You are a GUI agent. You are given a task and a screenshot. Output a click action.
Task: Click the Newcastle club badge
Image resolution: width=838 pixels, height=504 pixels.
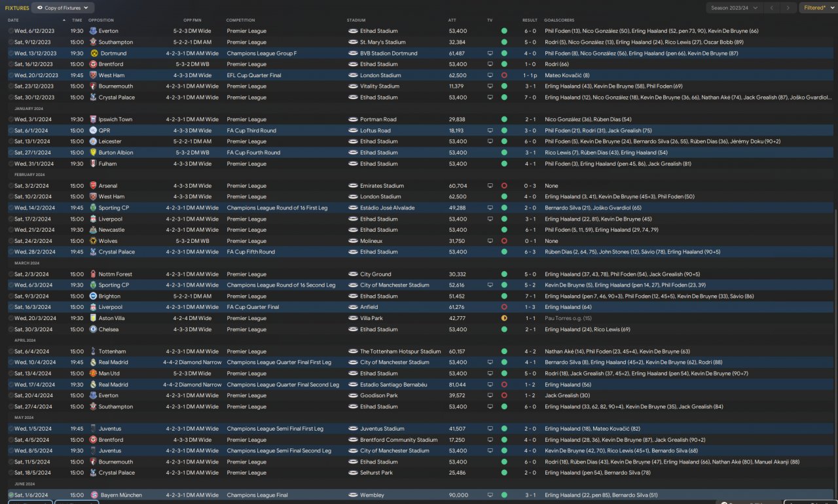94,230
